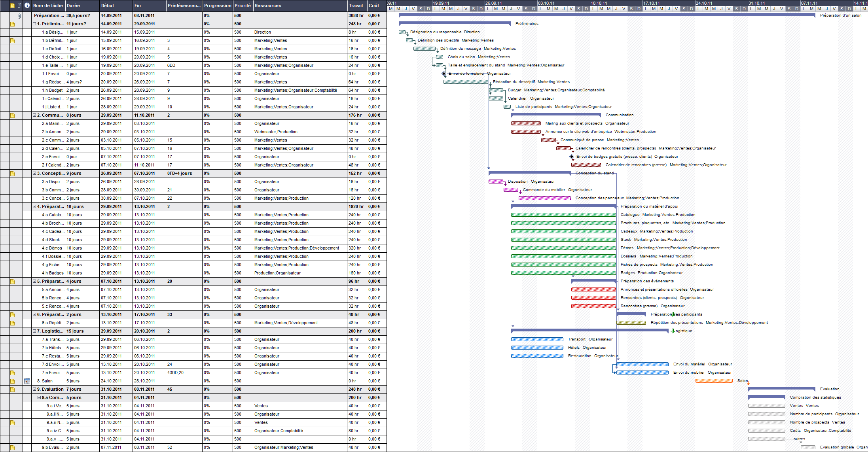Select the orange Salon Gantt bar
Screen dimensions: 868x452
(x=714, y=381)
